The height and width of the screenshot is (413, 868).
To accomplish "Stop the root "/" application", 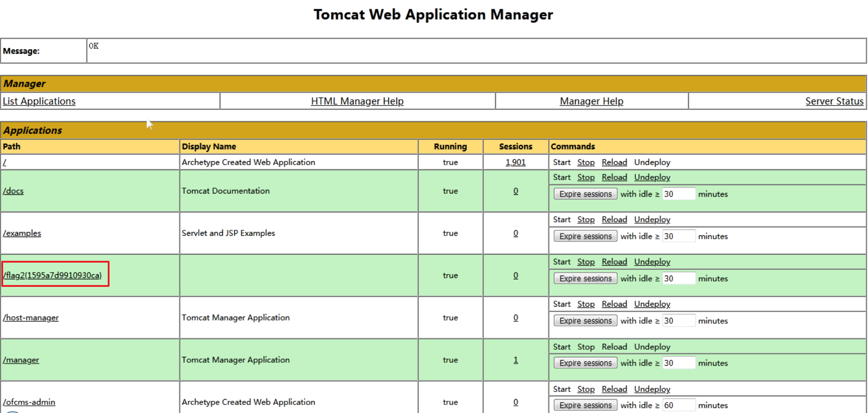I will click(x=586, y=162).
